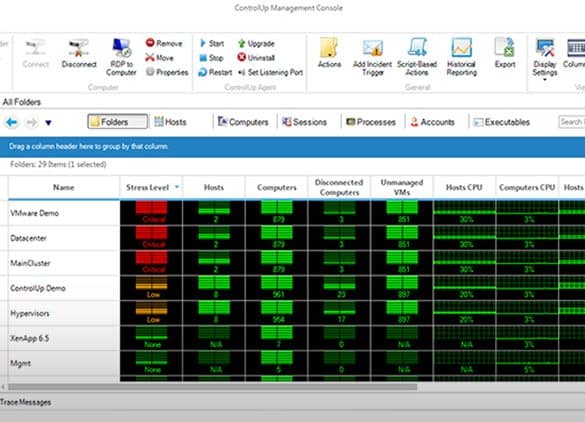
Task: Restart the ControlUp agent
Action: 215,72
